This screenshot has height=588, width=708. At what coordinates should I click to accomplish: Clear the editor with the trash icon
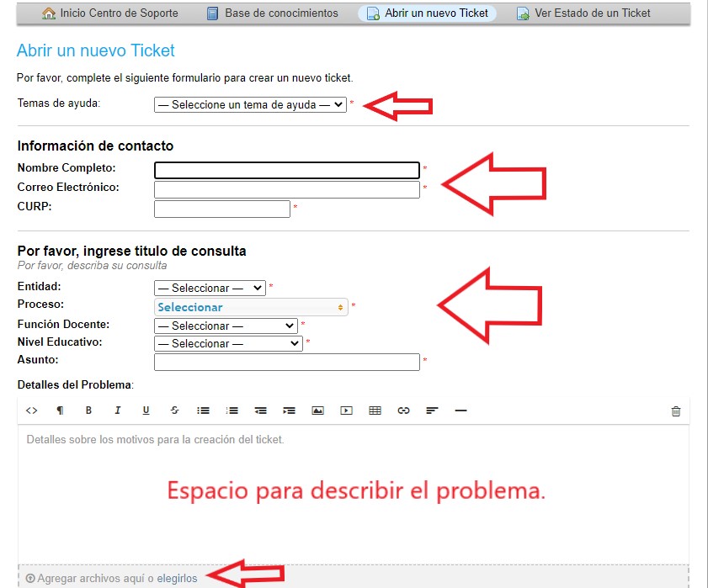(675, 411)
